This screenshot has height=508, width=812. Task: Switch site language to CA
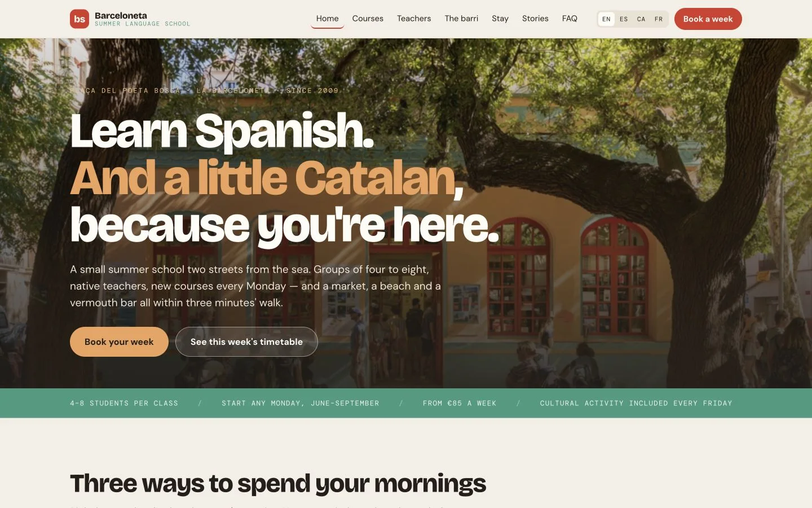pyautogui.click(x=641, y=19)
